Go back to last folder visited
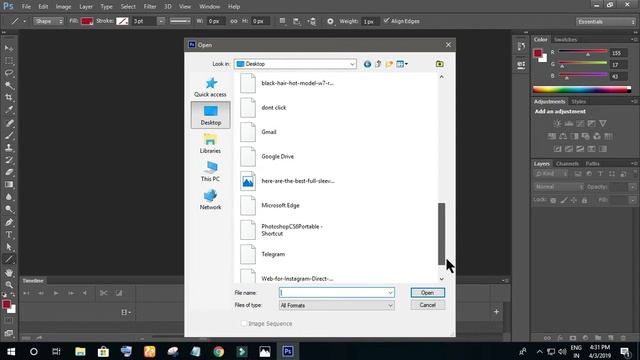This screenshot has width=640, height=360. pyautogui.click(x=367, y=64)
